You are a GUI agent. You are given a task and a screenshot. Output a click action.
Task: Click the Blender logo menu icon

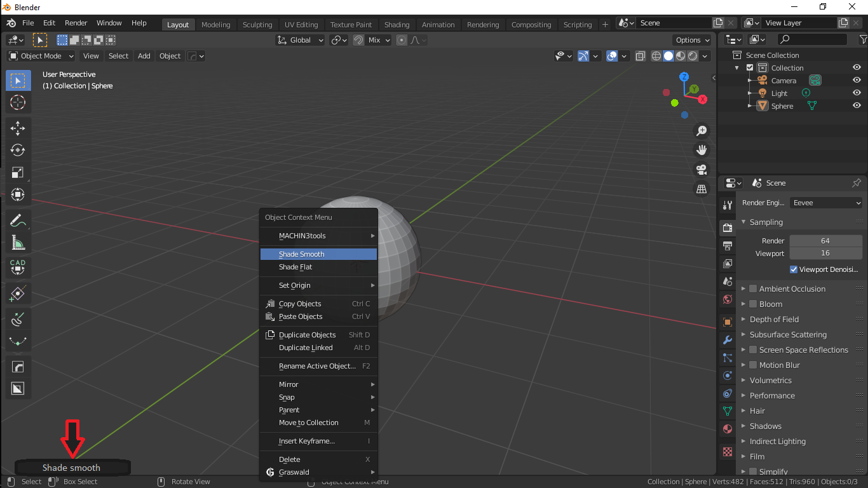[x=11, y=23]
